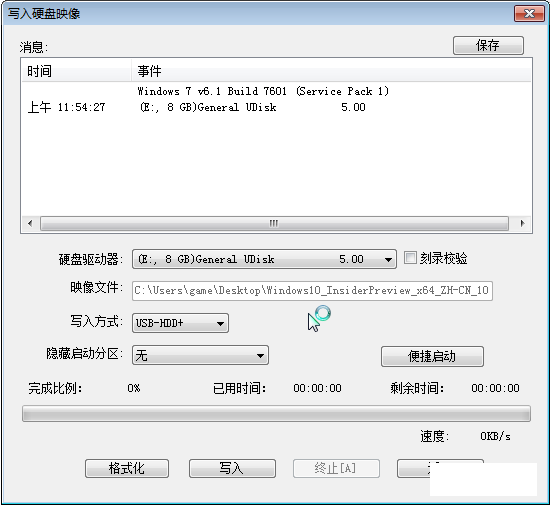Select the Windows 7 v6.1 Build 7601 log row
Image resolution: width=552 pixels, height=506 pixels.
[x=276, y=92]
